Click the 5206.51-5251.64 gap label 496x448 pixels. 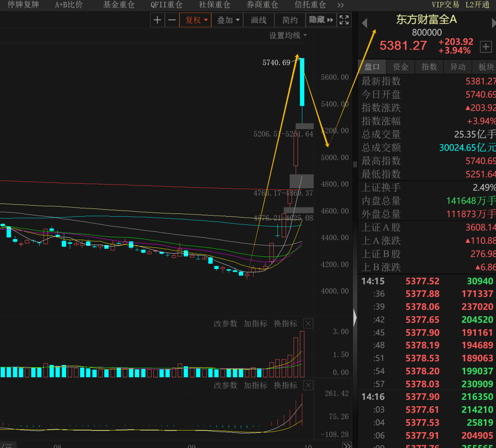283,134
